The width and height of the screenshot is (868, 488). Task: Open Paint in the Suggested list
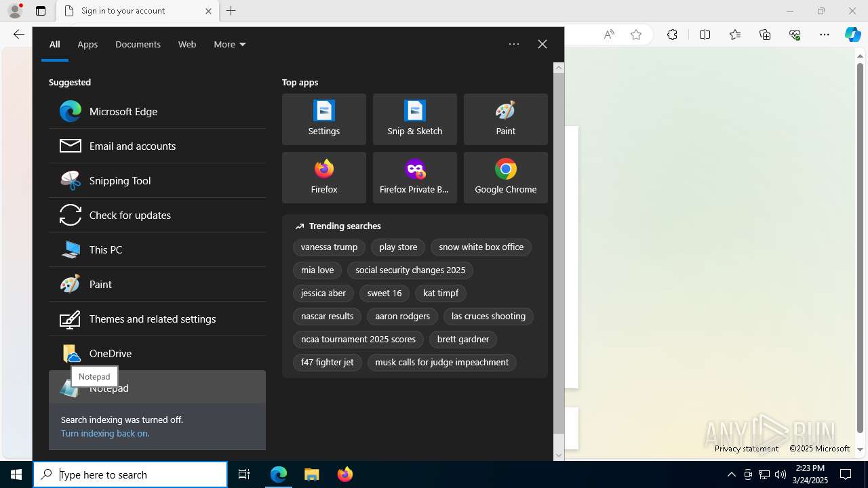point(157,284)
